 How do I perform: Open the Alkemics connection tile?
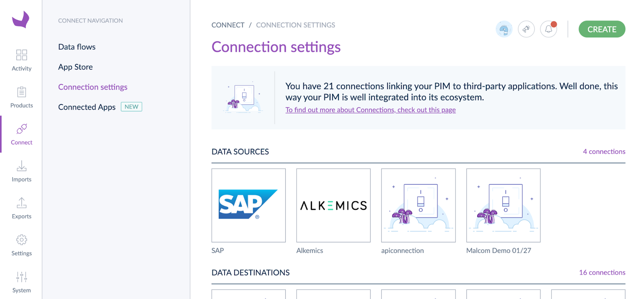(x=333, y=205)
